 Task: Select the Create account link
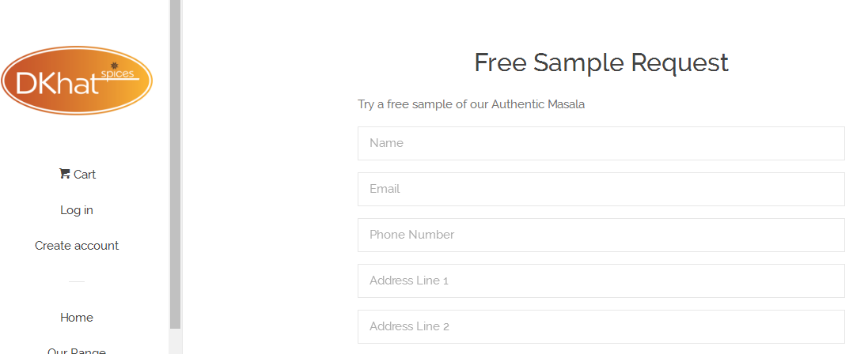[x=77, y=246]
